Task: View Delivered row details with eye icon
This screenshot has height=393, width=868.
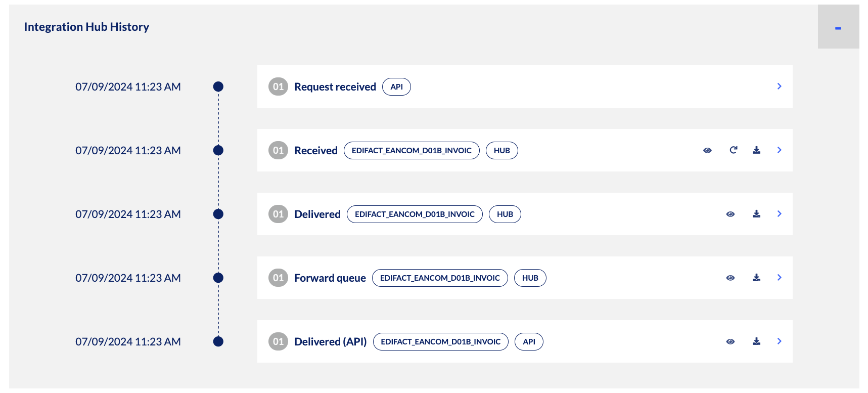Action: [730, 214]
